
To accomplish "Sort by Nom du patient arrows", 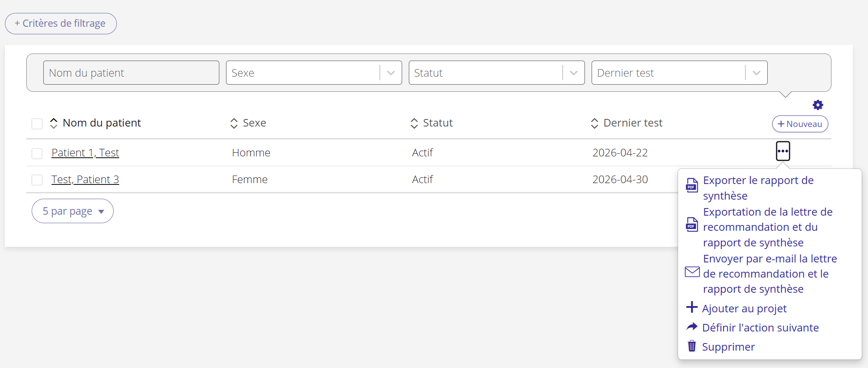I will pyautogui.click(x=53, y=123).
